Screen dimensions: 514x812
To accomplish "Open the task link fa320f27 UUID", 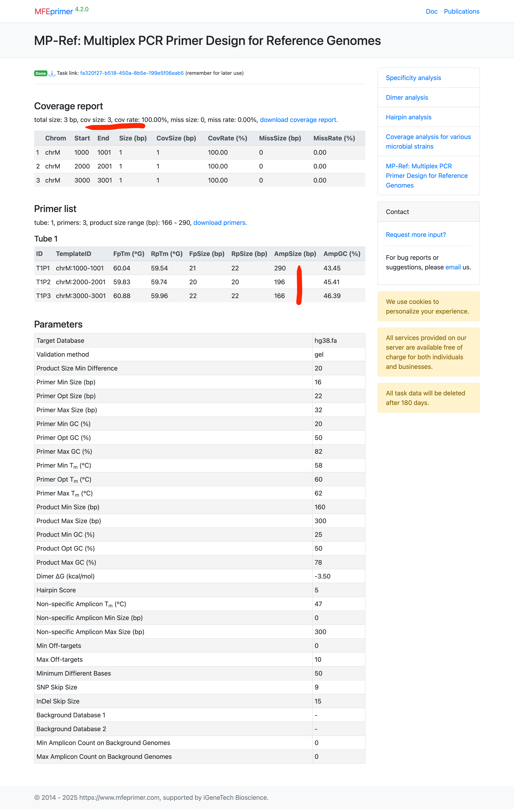I will 132,73.
